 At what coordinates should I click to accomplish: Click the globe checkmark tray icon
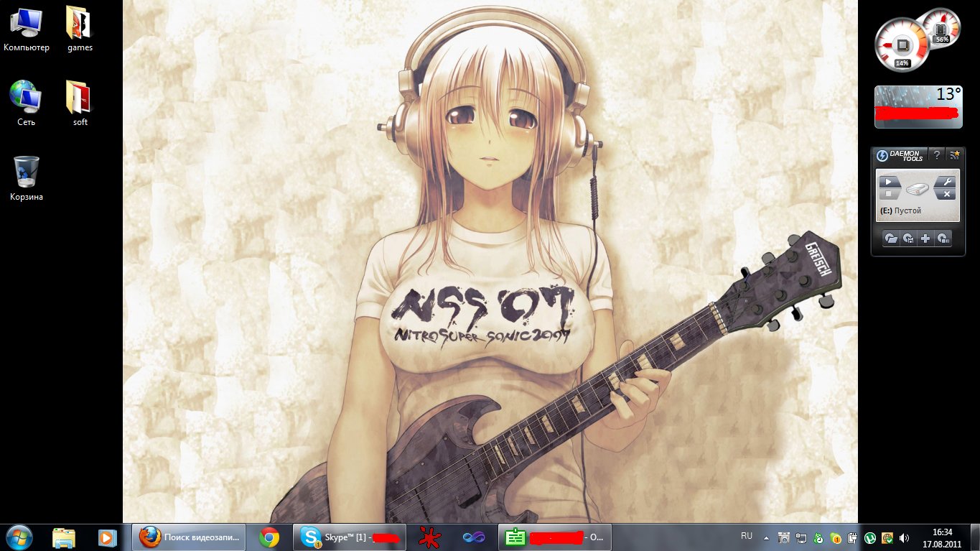tap(887, 537)
